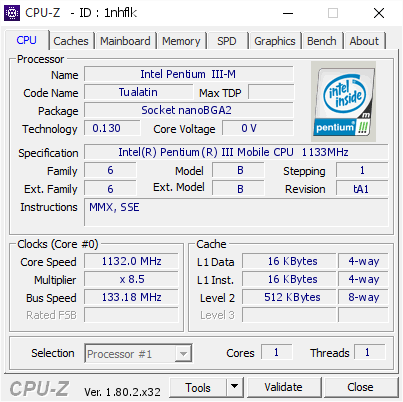The width and height of the screenshot is (403, 402).
Task: Click the Core Speed value field
Action: tap(131, 261)
